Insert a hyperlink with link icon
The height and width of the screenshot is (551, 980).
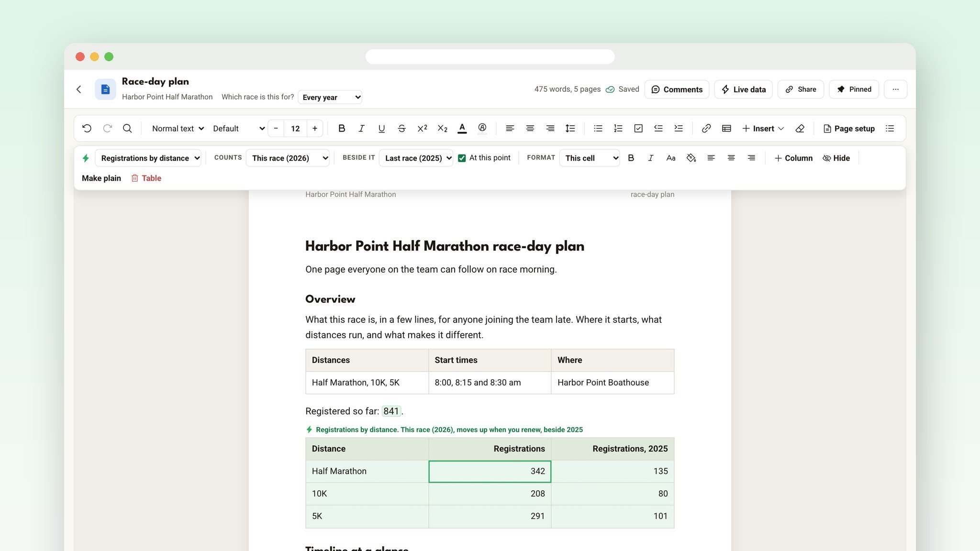click(706, 128)
